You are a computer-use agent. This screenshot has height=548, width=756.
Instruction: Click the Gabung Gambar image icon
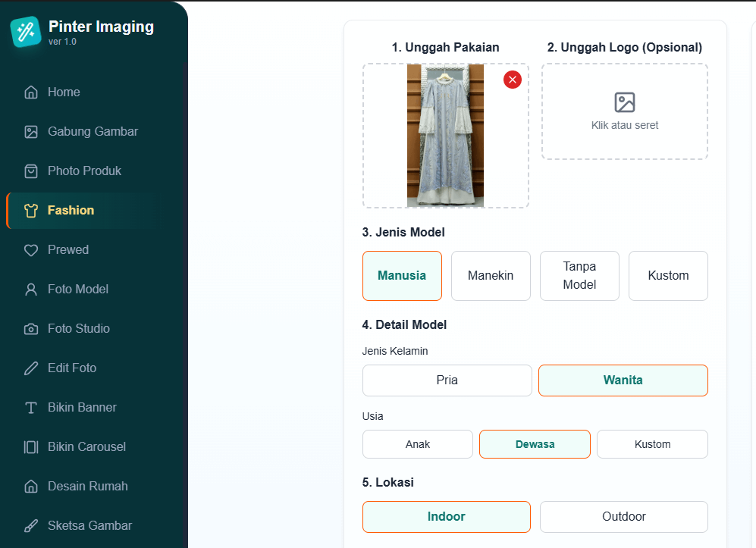coord(31,132)
